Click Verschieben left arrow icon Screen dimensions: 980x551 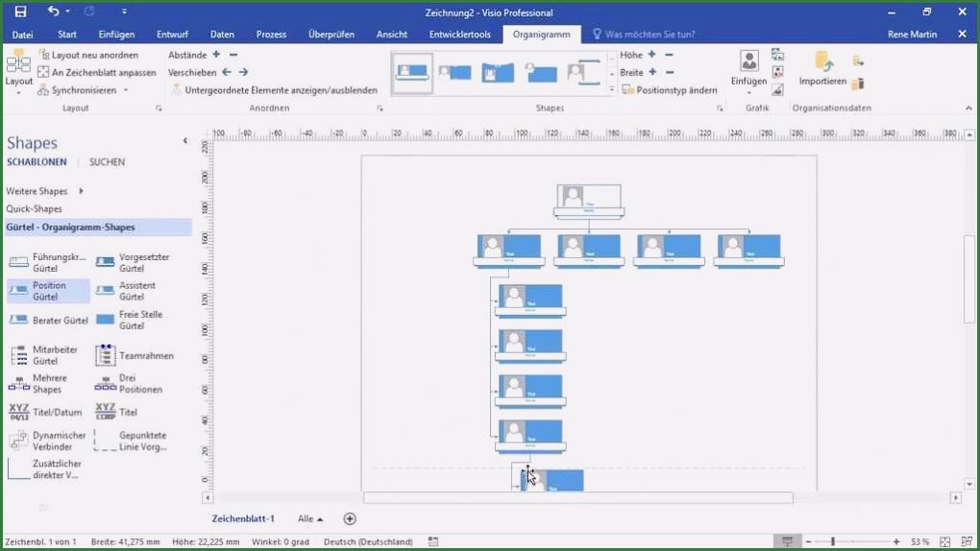(227, 72)
